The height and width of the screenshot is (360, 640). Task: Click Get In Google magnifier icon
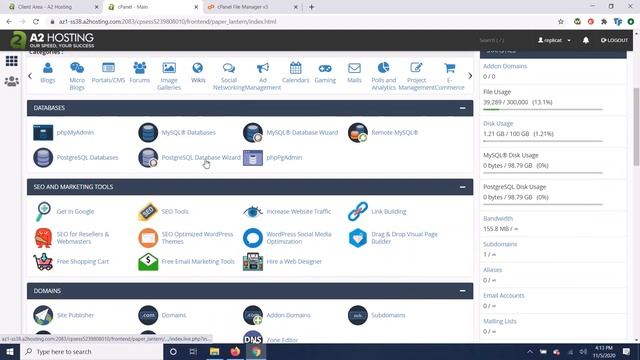[x=43, y=211]
